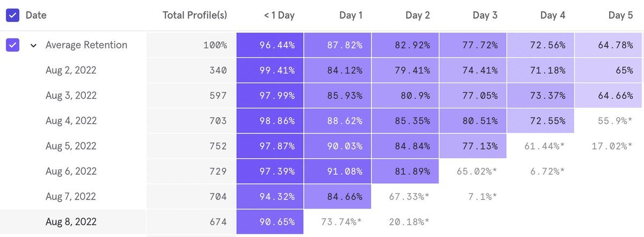Uncheck the Average Retention row checkbox

(12, 45)
